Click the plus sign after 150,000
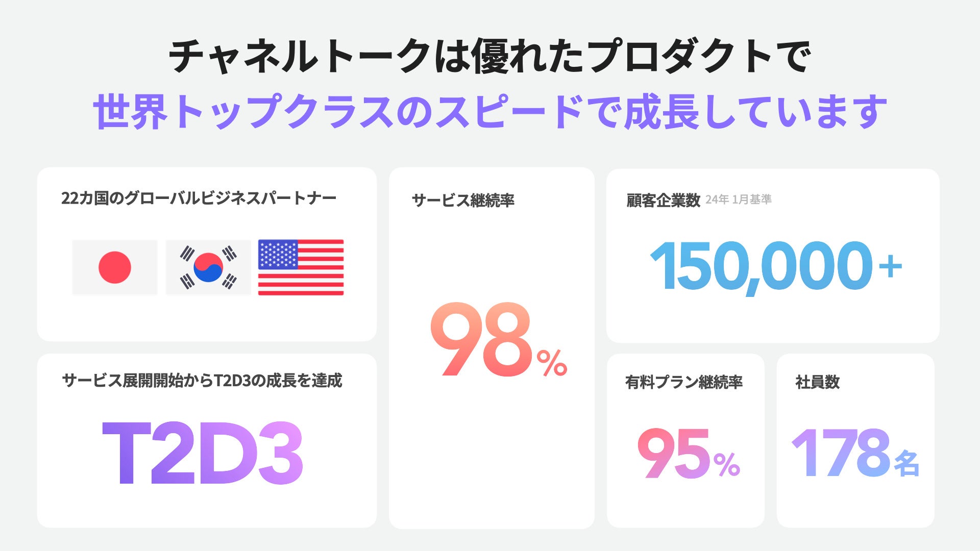 pyautogui.click(x=891, y=266)
